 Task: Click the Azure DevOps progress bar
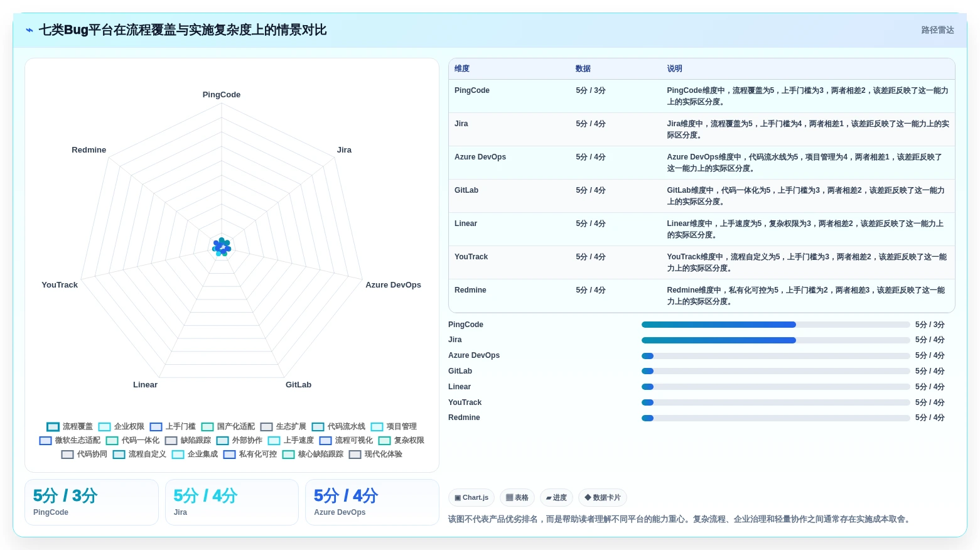pyautogui.click(x=775, y=356)
